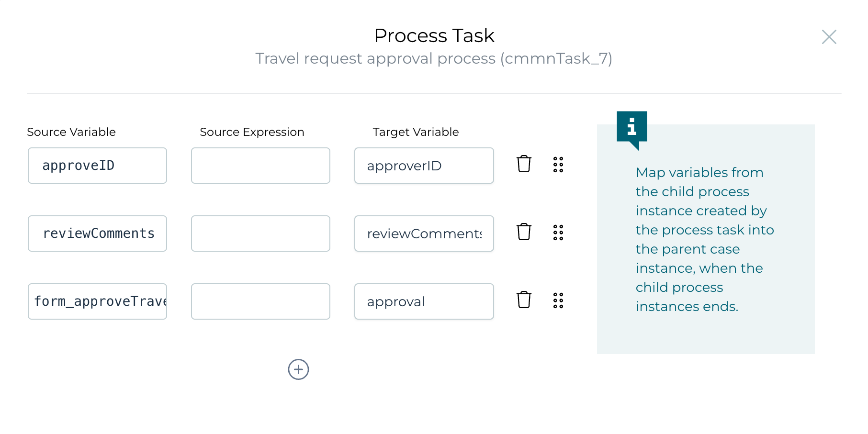Click the Source Variable column header
The width and height of the screenshot is (868, 434).
pyautogui.click(x=71, y=132)
